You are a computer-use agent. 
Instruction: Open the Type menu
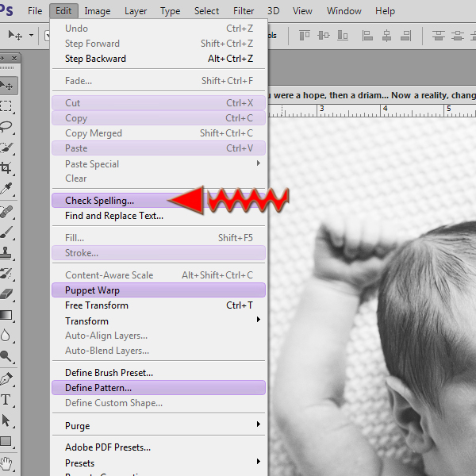[171, 11]
